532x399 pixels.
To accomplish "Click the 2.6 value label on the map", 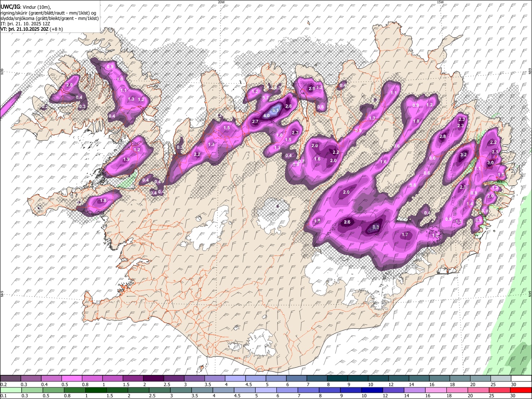I will pyautogui.click(x=347, y=222).
